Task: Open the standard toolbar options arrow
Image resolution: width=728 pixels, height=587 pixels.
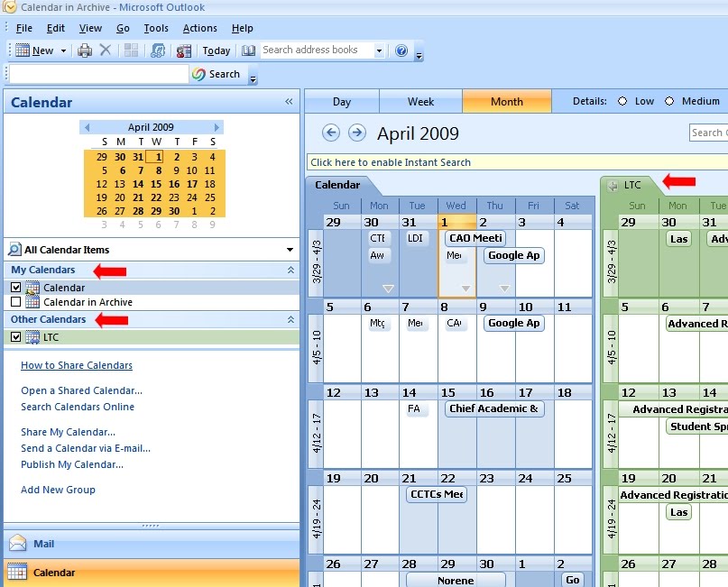Action: tap(419, 51)
